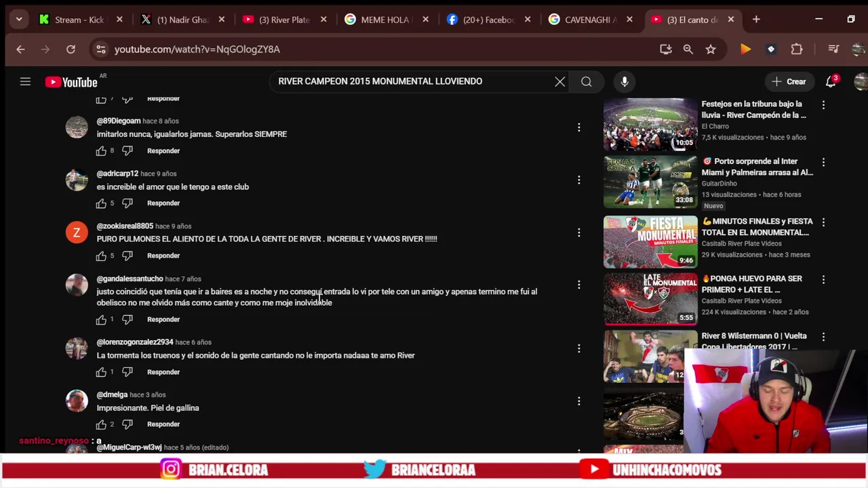Open the tab search dropdown arrow
The height and width of the screenshot is (488, 868).
pos(19,20)
